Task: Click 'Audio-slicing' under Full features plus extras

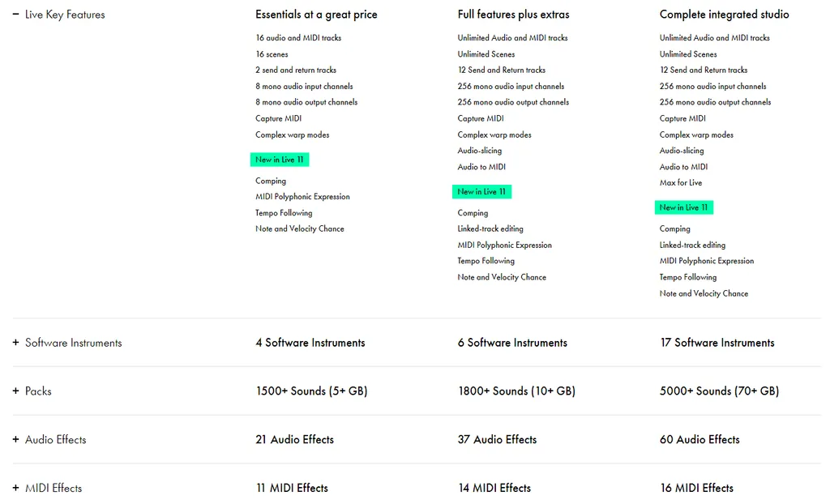Action: point(479,151)
